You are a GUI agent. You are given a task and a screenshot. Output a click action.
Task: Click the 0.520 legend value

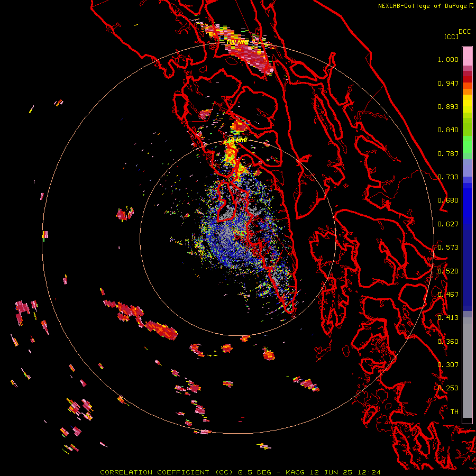pos(448,271)
